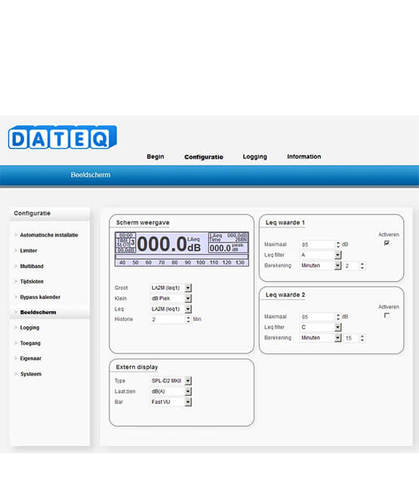Viewport: 419px width, 500px height.
Task: Expand the Klein dropdown list
Action: click(x=188, y=298)
